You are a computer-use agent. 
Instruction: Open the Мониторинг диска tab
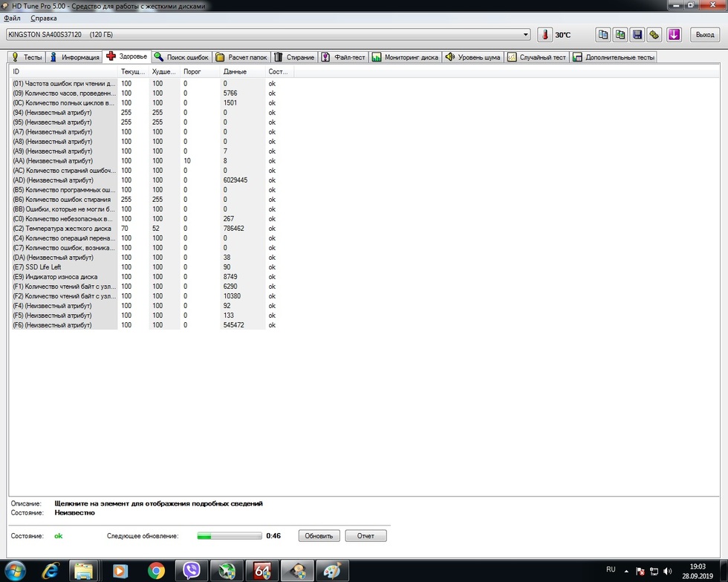406,57
